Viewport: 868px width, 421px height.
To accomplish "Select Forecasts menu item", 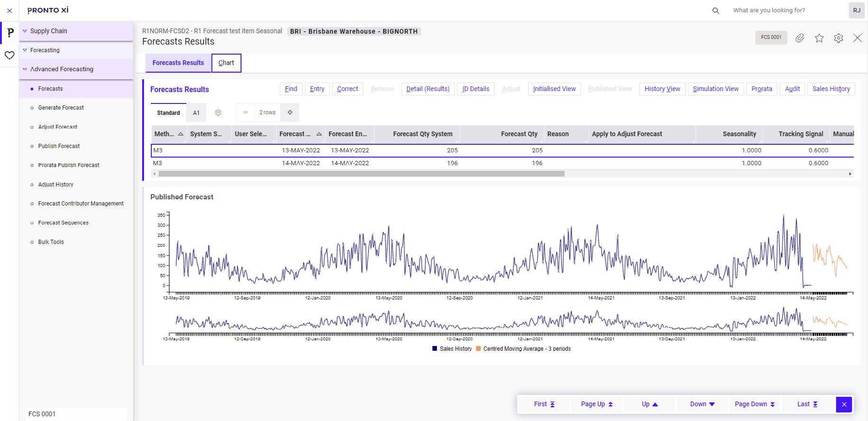I will (76, 89).
